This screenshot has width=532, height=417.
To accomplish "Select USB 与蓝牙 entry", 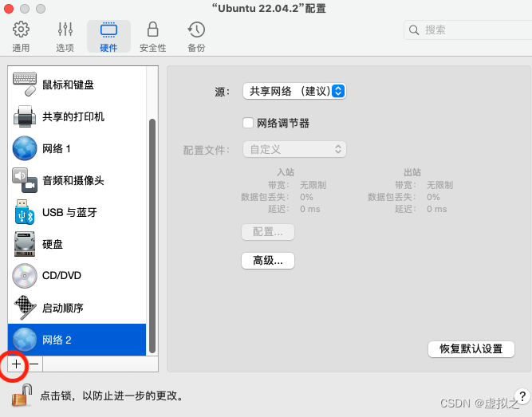I will (x=69, y=212).
